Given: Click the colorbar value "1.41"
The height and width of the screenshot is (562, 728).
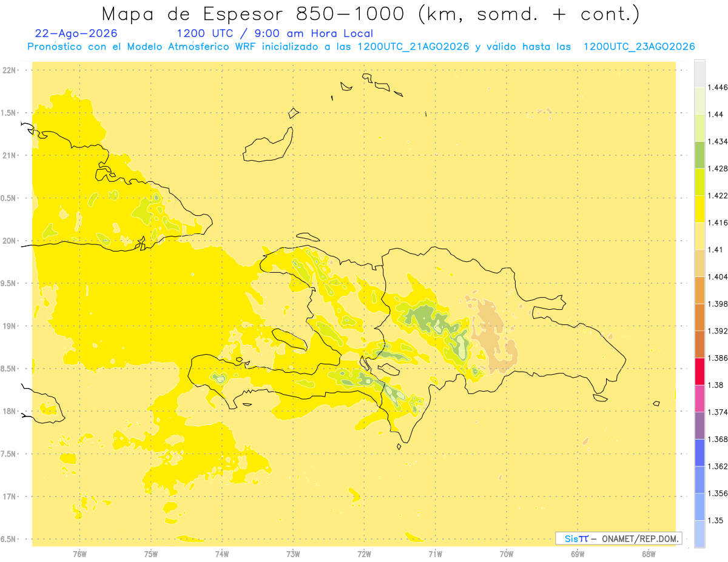Looking at the screenshot, I should click(x=715, y=249).
